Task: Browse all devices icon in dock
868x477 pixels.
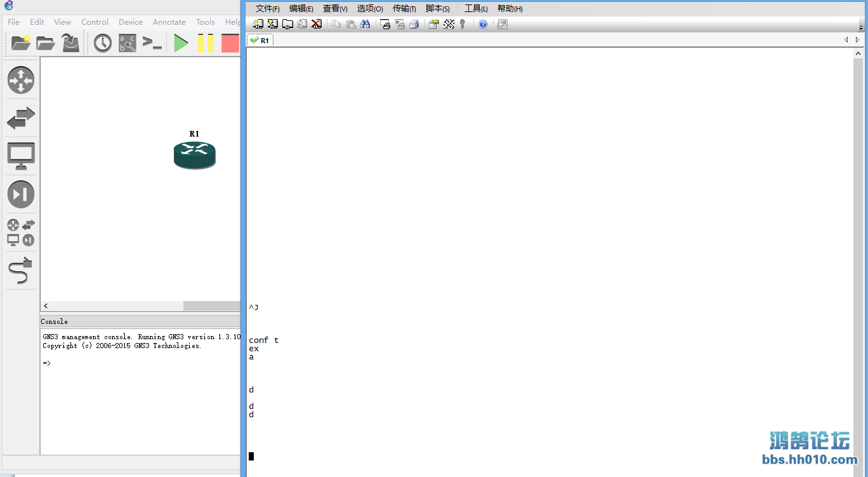Action: click(21, 232)
